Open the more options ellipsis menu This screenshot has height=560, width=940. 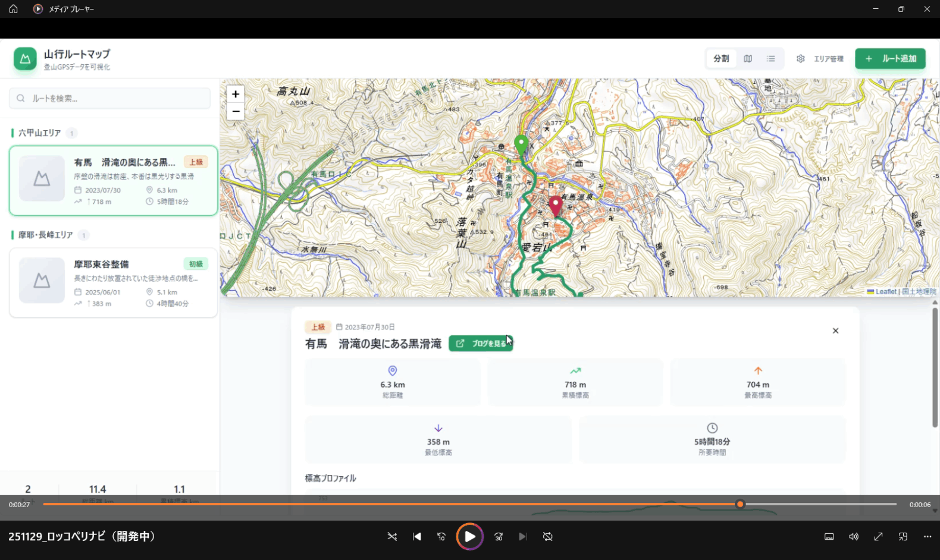[x=928, y=536]
